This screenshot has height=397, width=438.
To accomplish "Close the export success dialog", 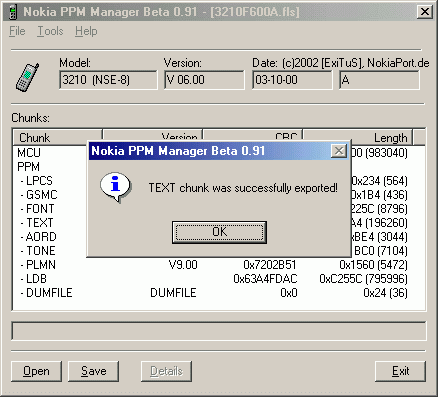I will coord(339,151).
